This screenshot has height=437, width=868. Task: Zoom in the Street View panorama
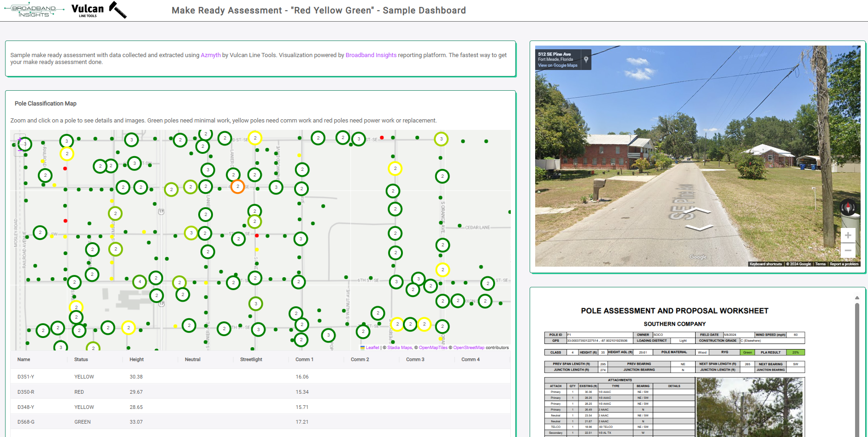coord(848,235)
